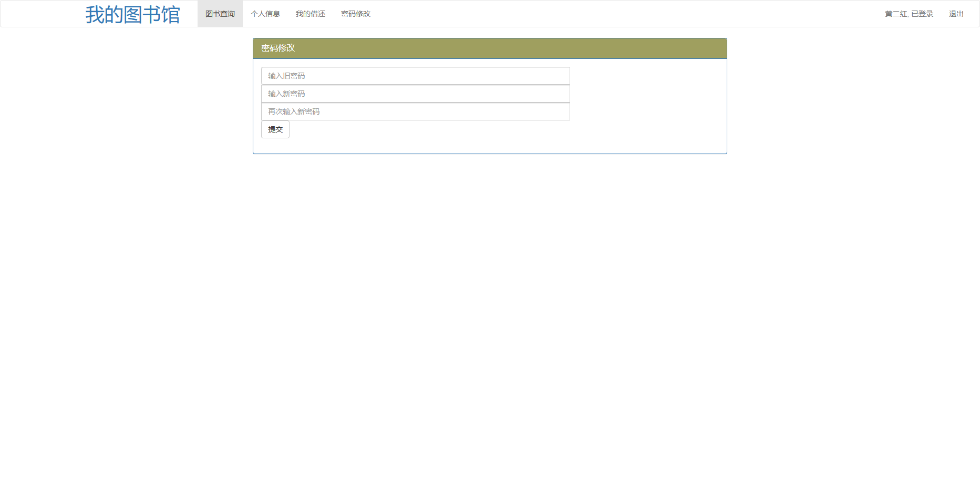
Task: Select the 再次输入新密码 confirmation field
Action: click(415, 111)
